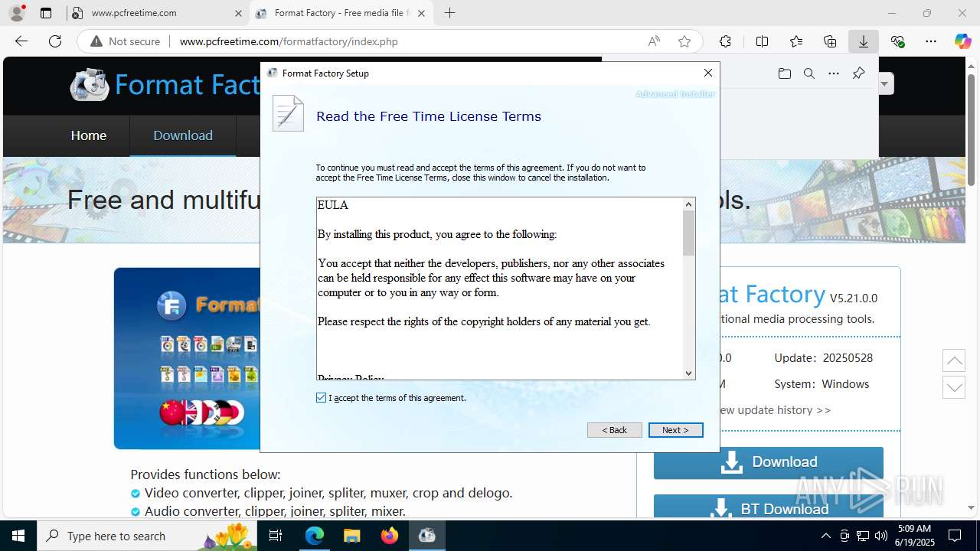Click the taskbar search box

click(x=148, y=536)
